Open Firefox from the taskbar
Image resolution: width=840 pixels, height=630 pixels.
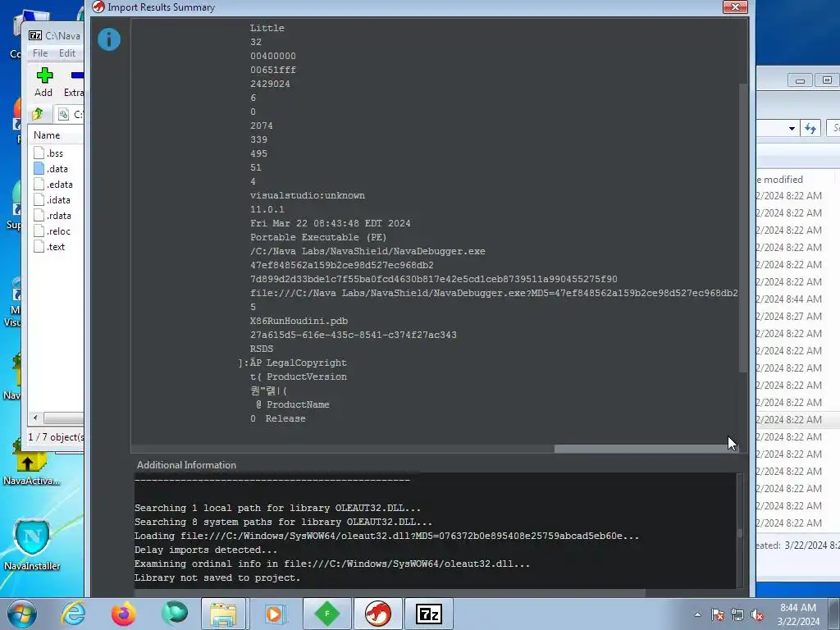click(124, 614)
